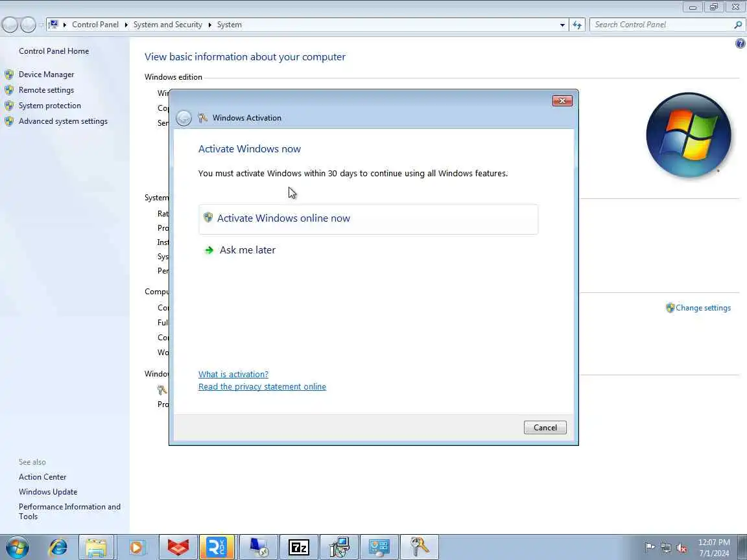Image resolution: width=747 pixels, height=560 pixels.
Task: Click the Change settings link
Action: 703,308
